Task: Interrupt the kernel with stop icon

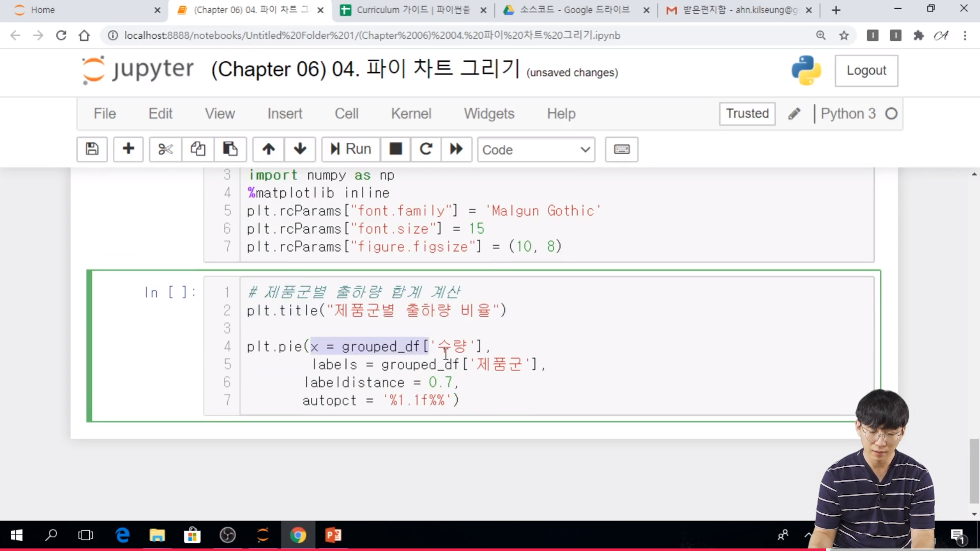Action: 396,149
